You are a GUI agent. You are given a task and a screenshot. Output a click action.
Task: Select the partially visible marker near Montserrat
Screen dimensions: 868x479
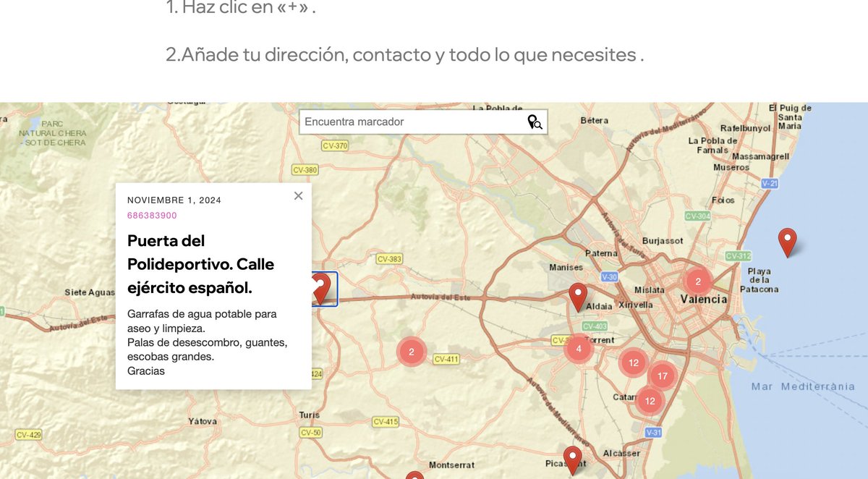(x=414, y=475)
